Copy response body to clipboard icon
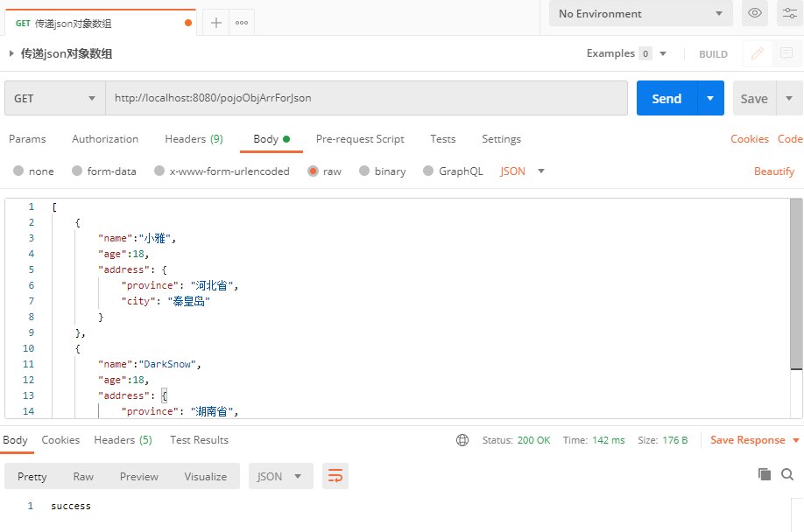 click(x=764, y=474)
